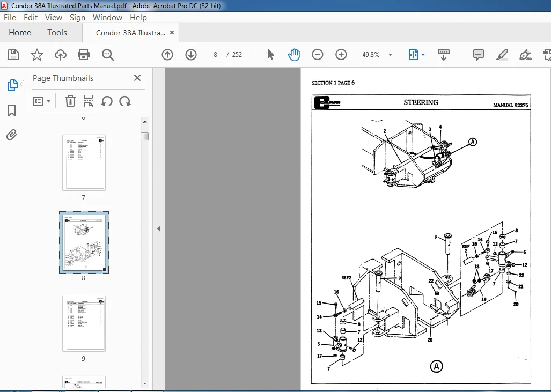Open the Page Thumbnails sidebar icon
Viewport: 551px width, 392px height.
click(x=12, y=85)
